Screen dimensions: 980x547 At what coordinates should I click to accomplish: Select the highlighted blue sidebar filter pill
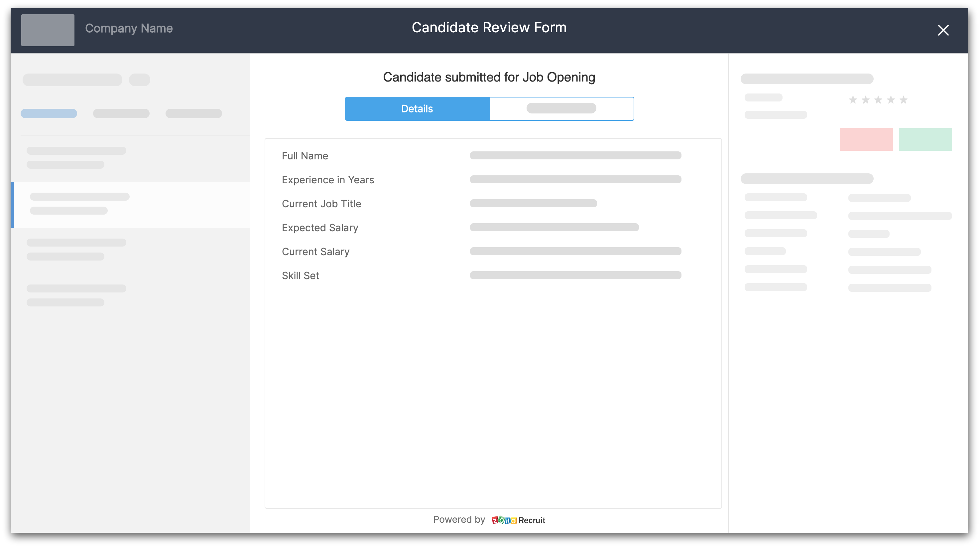tap(49, 113)
